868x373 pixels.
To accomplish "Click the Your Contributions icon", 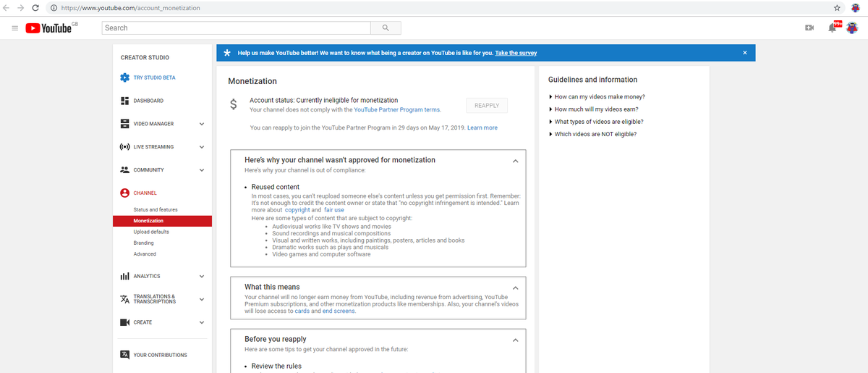I will [124, 355].
